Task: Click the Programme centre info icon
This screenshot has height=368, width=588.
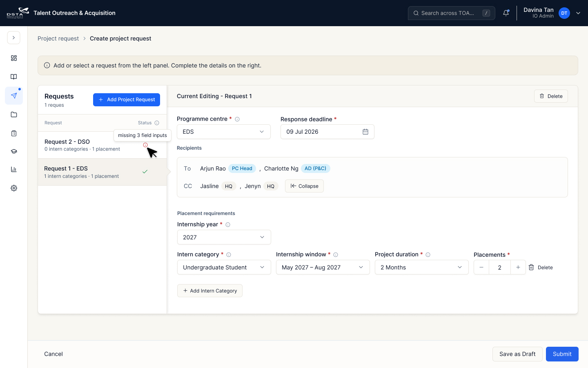Action: (237, 119)
